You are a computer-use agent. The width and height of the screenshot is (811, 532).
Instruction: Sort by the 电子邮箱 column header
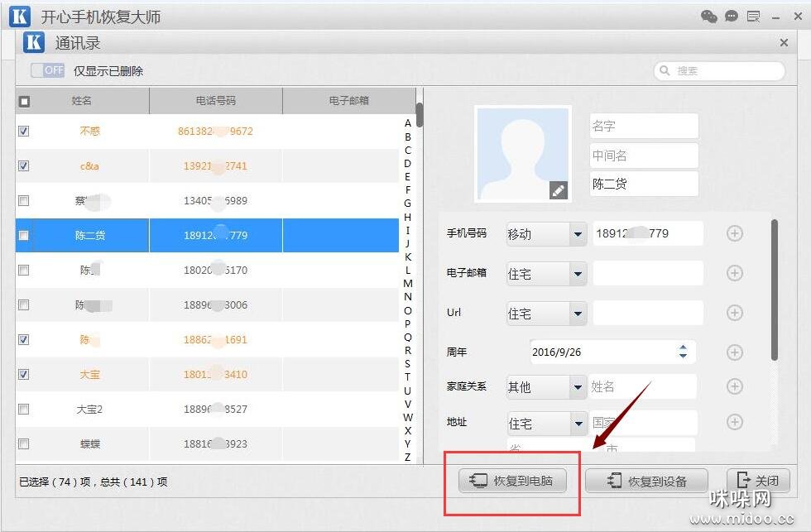coord(349,101)
